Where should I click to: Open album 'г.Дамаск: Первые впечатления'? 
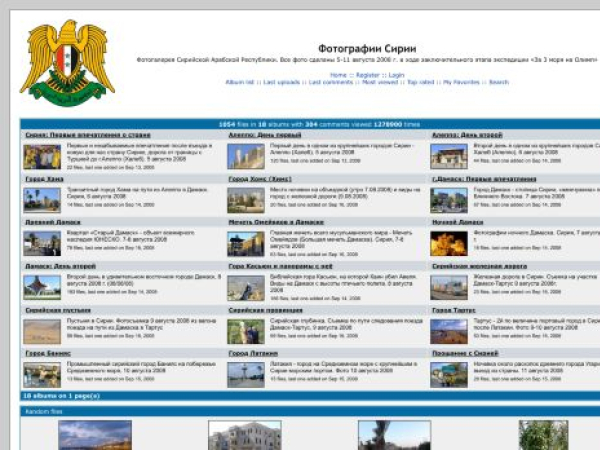pos(484,179)
